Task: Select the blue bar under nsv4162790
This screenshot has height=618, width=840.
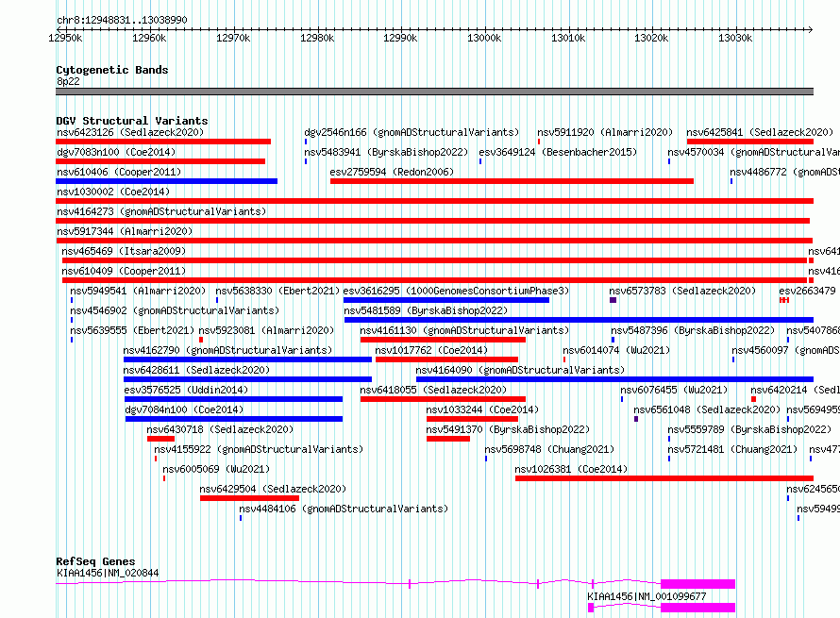Action: (x=247, y=359)
